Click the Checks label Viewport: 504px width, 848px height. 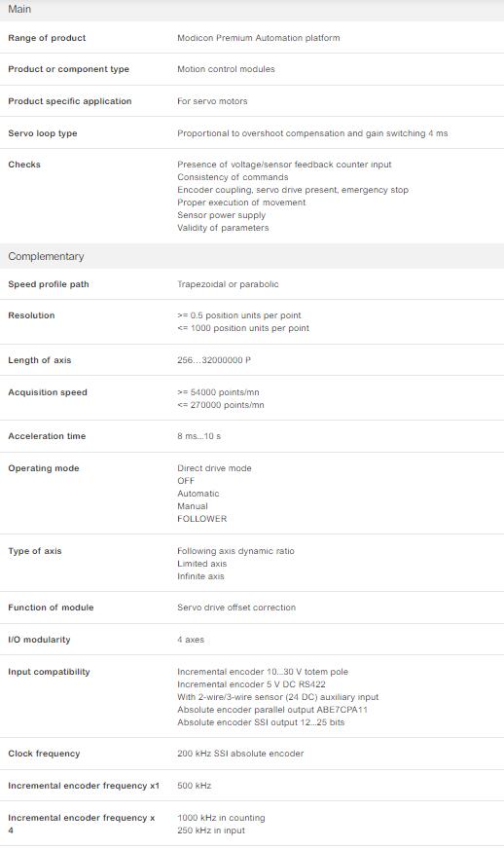tap(24, 165)
